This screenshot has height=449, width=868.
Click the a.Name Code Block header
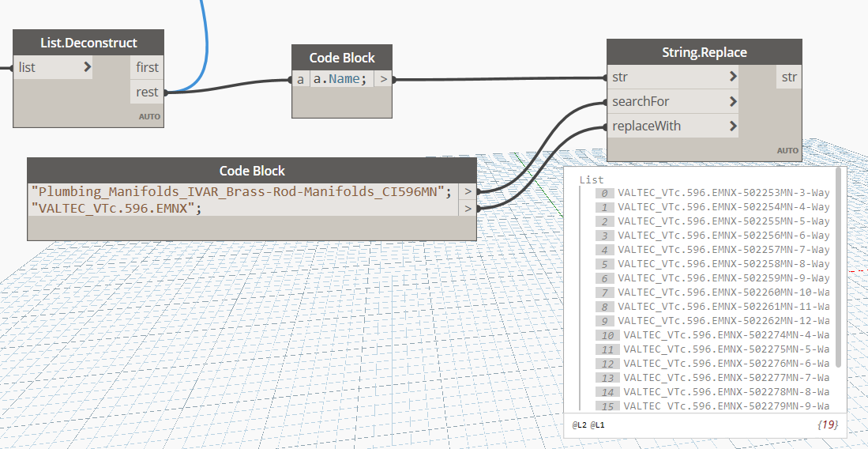pos(342,58)
